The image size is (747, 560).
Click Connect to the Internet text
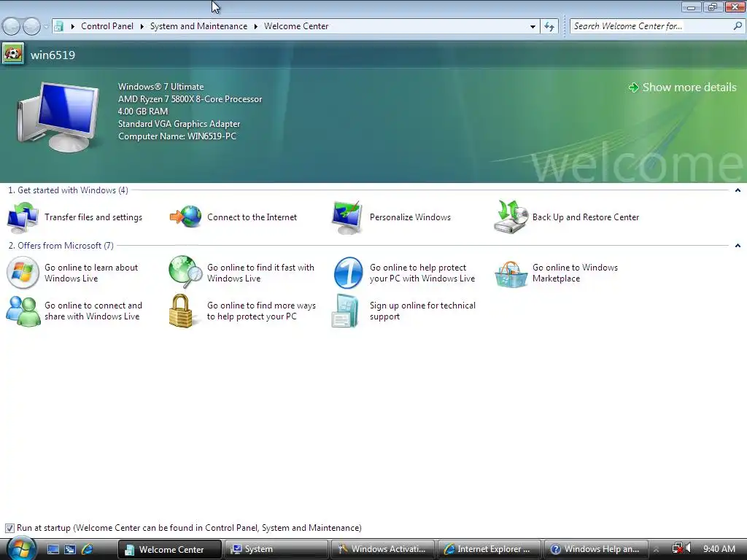tap(252, 217)
